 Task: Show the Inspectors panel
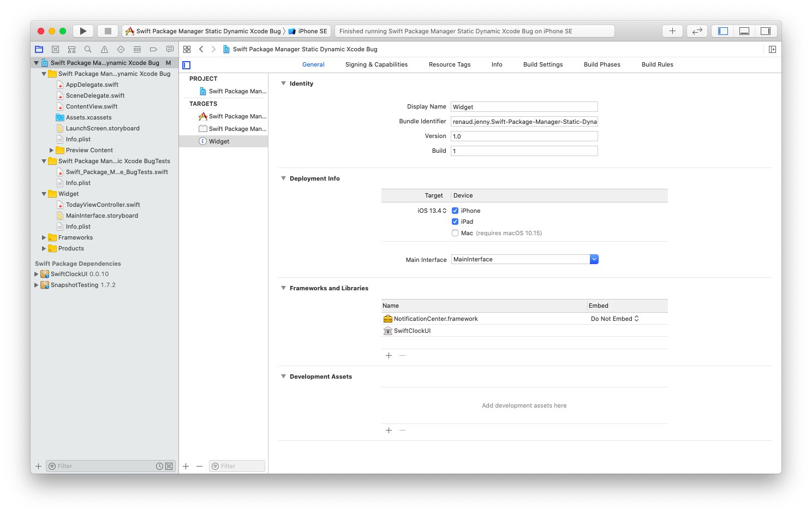click(766, 31)
